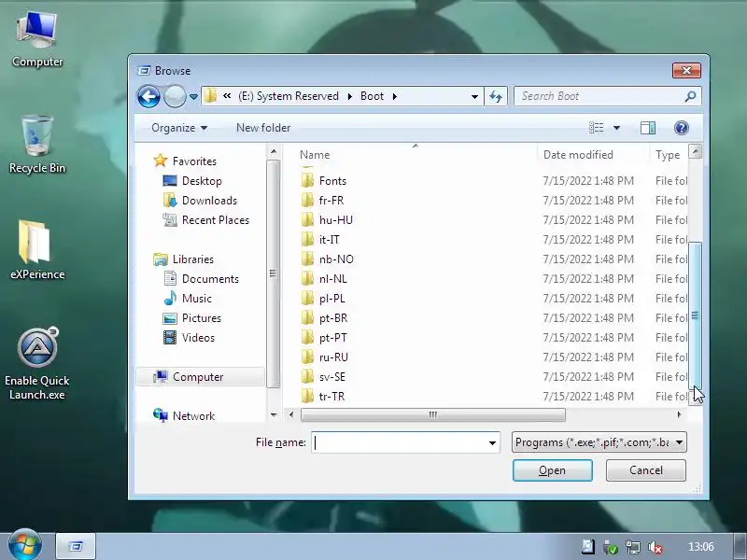Image resolution: width=747 pixels, height=560 pixels.
Task: Click the search magnifier icon
Action: pos(690,97)
